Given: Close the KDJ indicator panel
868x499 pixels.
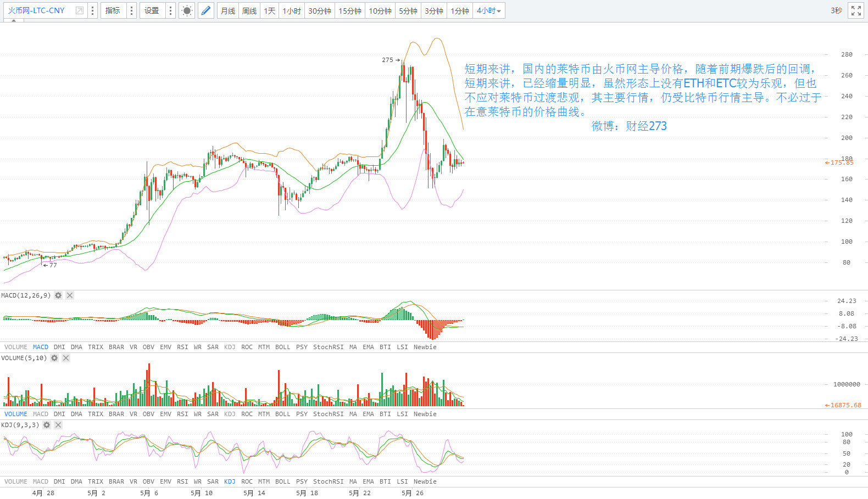Looking at the screenshot, I should pos(58,425).
